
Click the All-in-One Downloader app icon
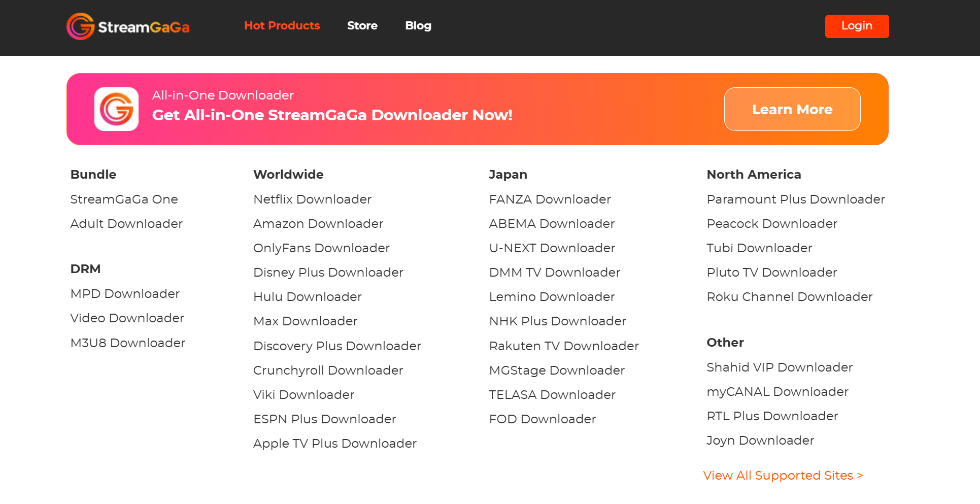[x=116, y=109]
